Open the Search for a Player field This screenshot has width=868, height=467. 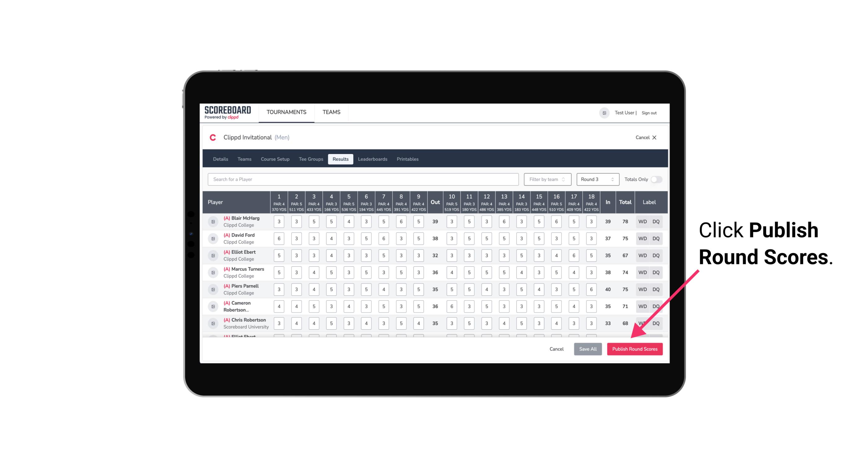click(x=363, y=179)
